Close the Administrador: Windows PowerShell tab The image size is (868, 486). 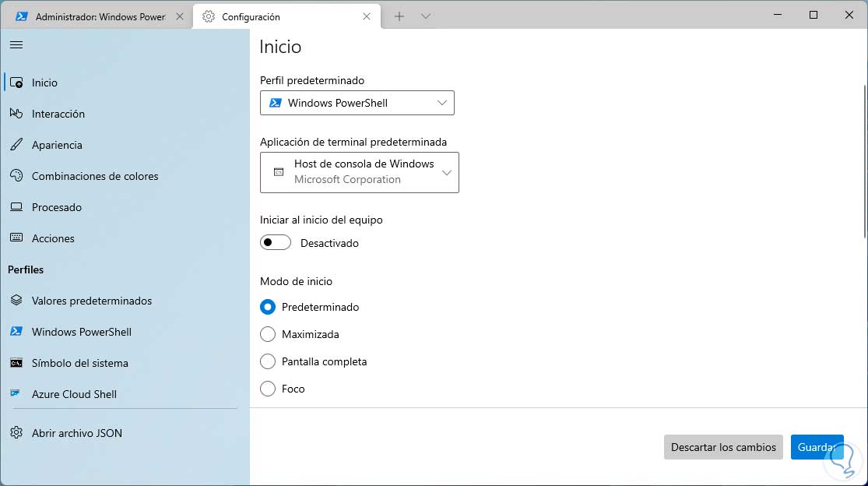(180, 16)
